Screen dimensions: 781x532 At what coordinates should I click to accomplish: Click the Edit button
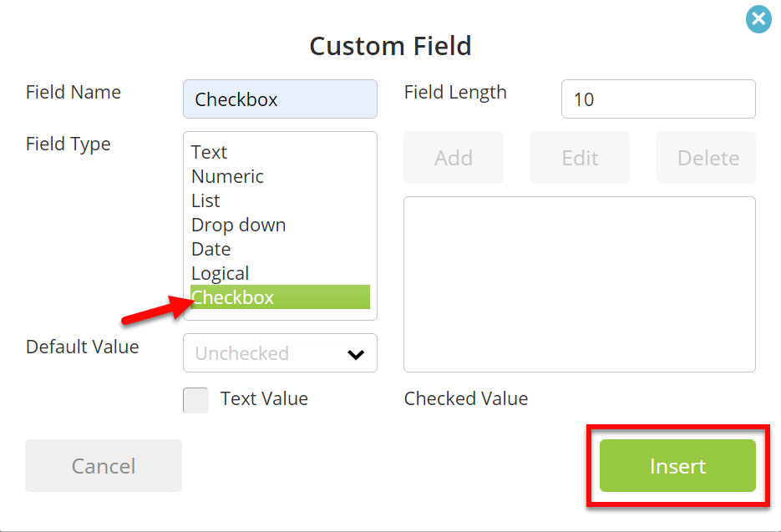coord(579,158)
